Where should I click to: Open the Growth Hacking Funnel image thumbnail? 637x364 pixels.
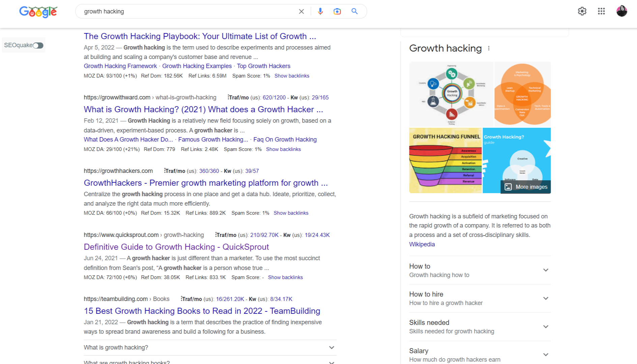coord(445,160)
